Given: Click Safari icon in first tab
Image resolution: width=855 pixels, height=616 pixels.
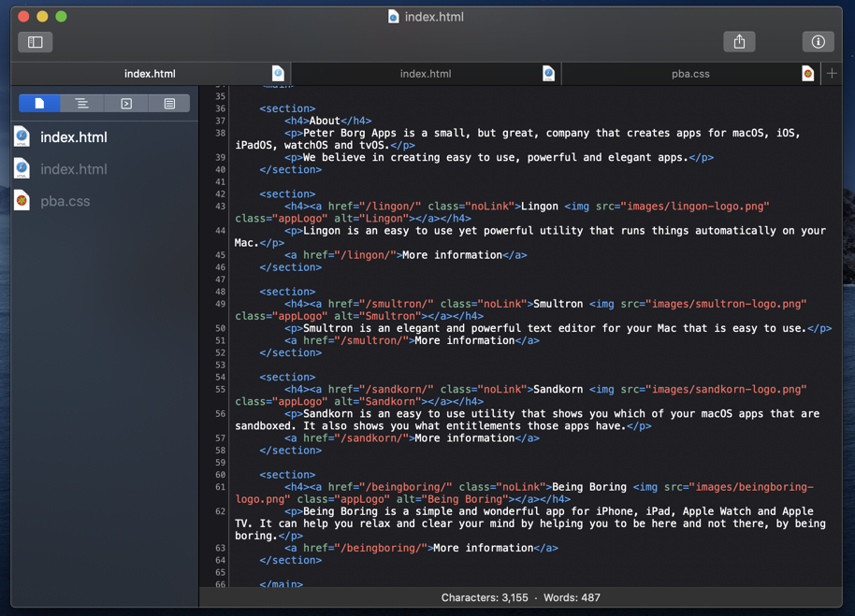Looking at the screenshot, I should pos(278,74).
